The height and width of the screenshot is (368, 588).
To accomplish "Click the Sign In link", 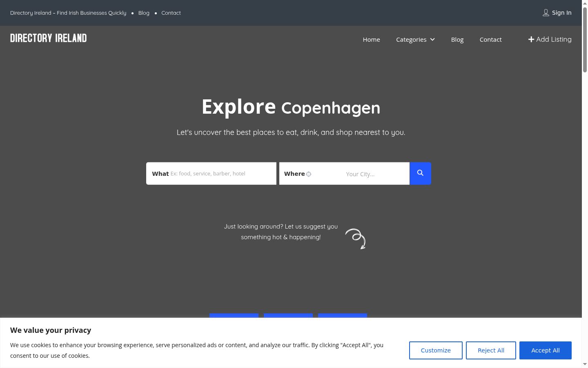I will (561, 13).
